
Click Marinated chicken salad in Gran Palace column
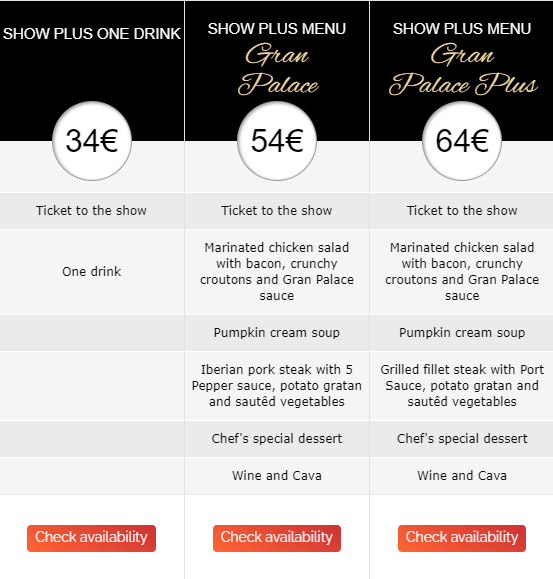(x=276, y=271)
